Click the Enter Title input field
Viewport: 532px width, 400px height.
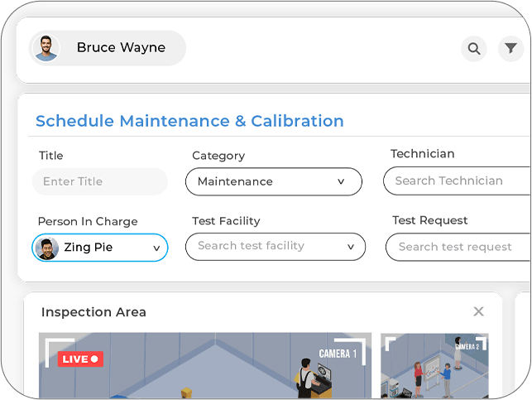click(99, 181)
